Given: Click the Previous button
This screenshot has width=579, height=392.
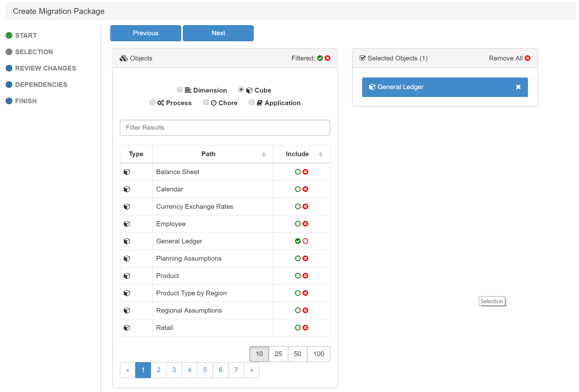Looking at the screenshot, I should 146,33.
